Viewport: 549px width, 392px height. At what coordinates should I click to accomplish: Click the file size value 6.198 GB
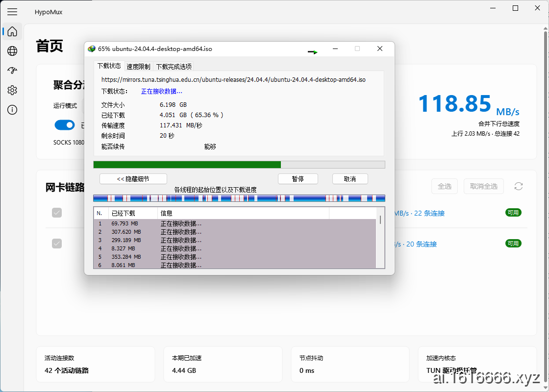pos(173,105)
